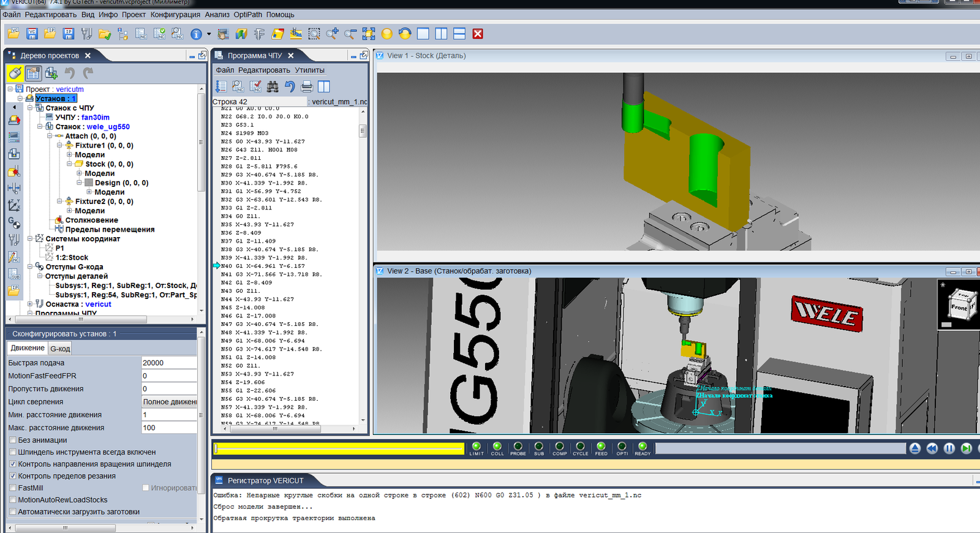Click yellow animation speed slider
Viewport: 980px width, 533px height.
click(339, 449)
